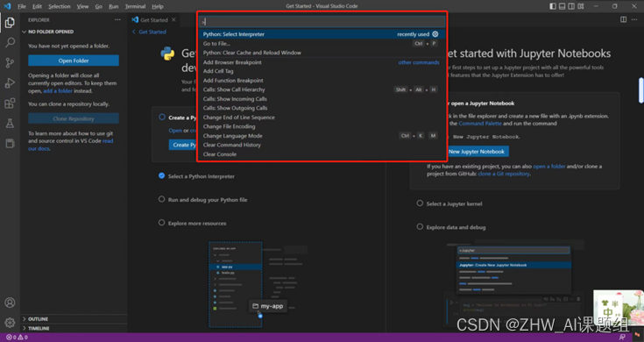Click errors and warnings status bar indicator
644x342 pixels.
17,337
